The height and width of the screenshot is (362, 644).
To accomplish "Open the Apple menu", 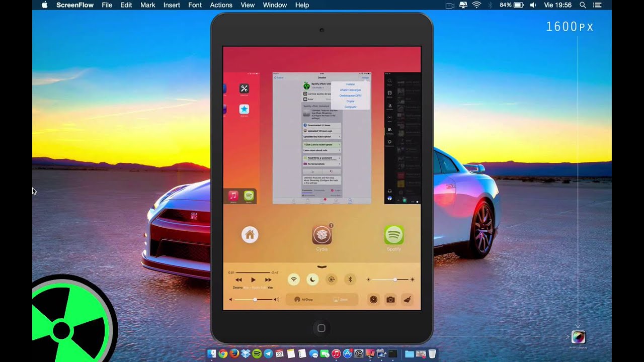I will click(x=44, y=5).
